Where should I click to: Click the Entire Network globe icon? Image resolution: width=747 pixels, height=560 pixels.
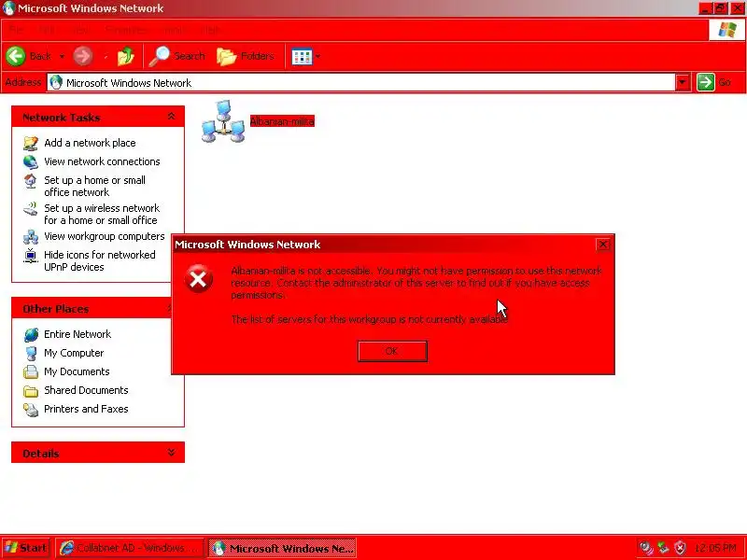click(31, 335)
